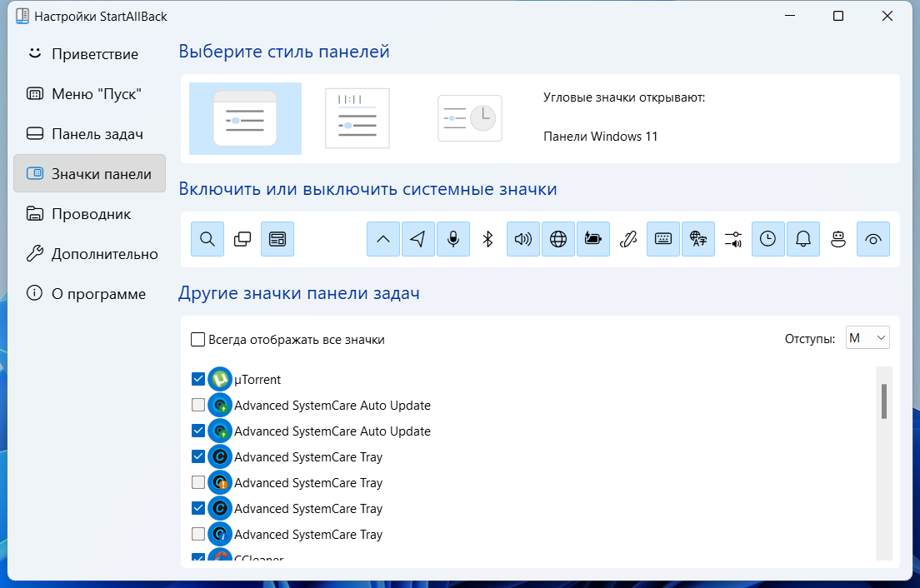Viewport: 920px width, 588px height.
Task: Check the SystemCare Tray box with info icon
Action: click(x=198, y=534)
